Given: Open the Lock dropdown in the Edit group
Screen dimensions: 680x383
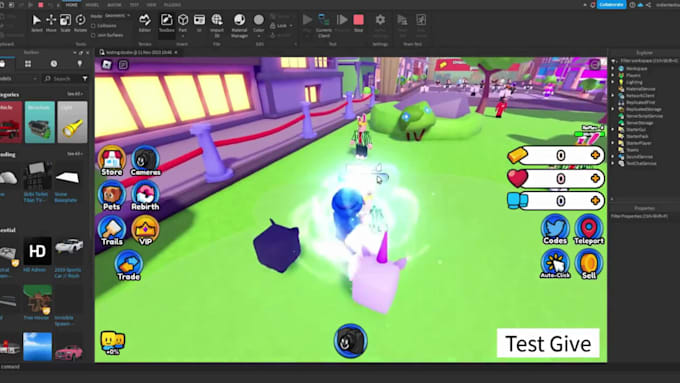Looking at the screenshot, I should click(281, 26).
